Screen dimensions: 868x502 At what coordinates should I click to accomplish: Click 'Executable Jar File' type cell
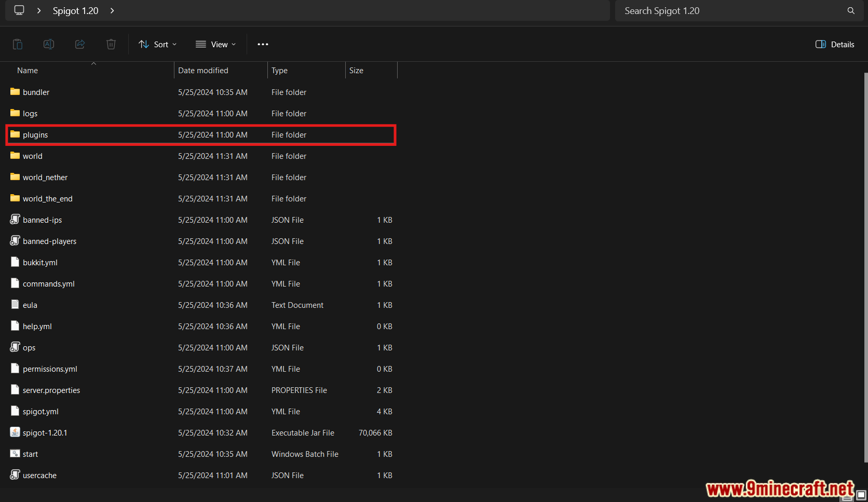[303, 432]
